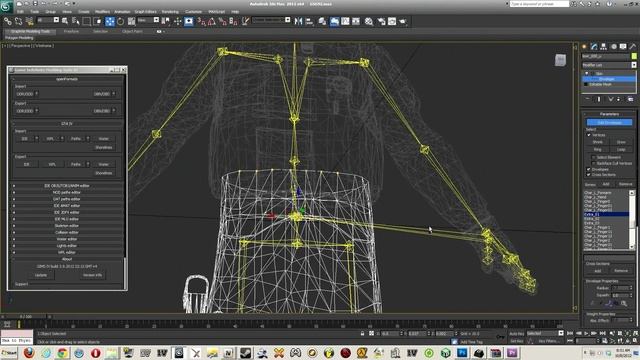The width and height of the screenshot is (640, 360).
Task: Switch to the Freeform ribbon tab
Action: point(71,31)
